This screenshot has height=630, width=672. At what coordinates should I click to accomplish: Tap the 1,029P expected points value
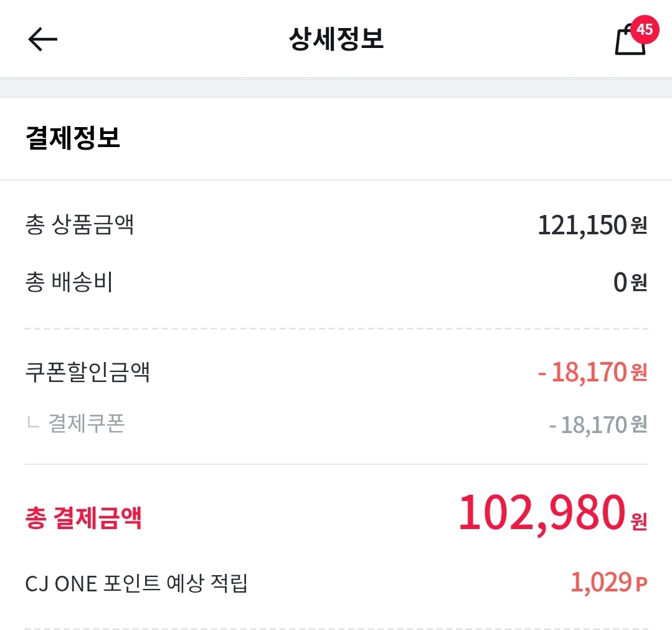tap(608, 583)
